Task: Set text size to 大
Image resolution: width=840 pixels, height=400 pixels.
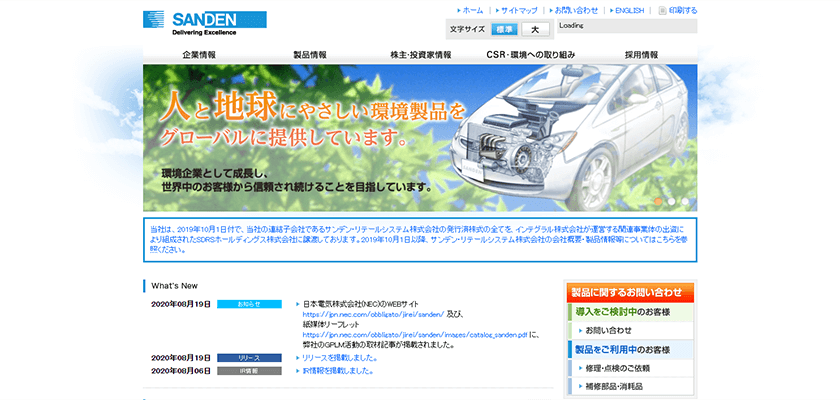Action: [x=535, y=30]
